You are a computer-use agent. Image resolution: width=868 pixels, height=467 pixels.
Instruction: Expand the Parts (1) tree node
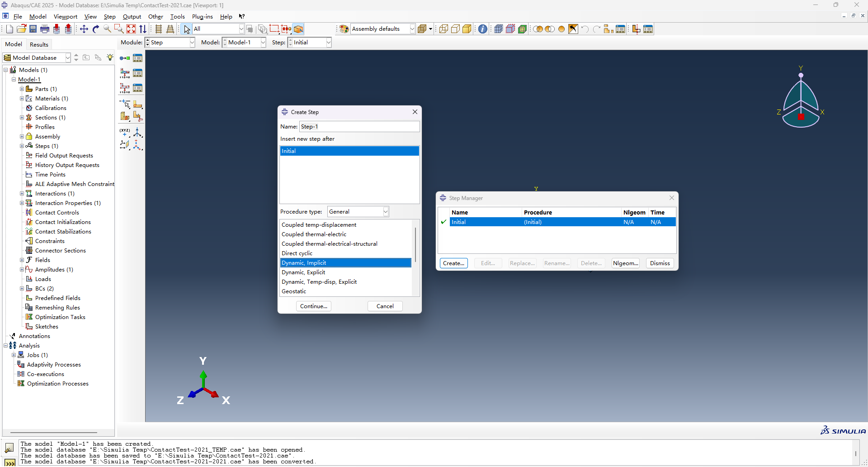click(22, 89)
